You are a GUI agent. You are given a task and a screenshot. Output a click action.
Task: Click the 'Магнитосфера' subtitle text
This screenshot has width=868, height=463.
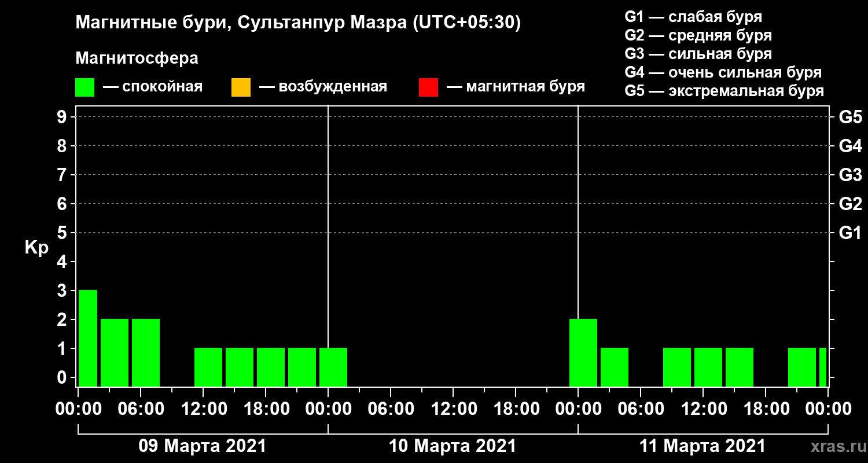coord(137,58)
